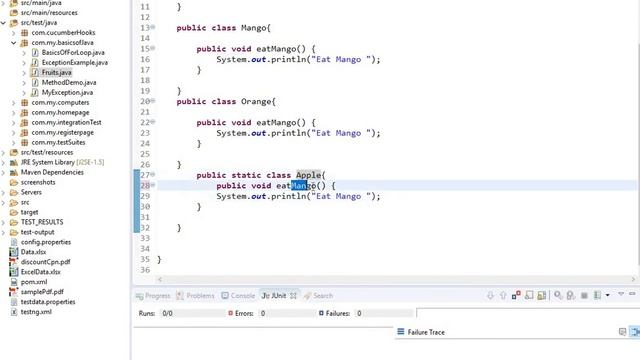Click the target folder icon
Screen dimensions: 640x360
click(x=14, y=212)
